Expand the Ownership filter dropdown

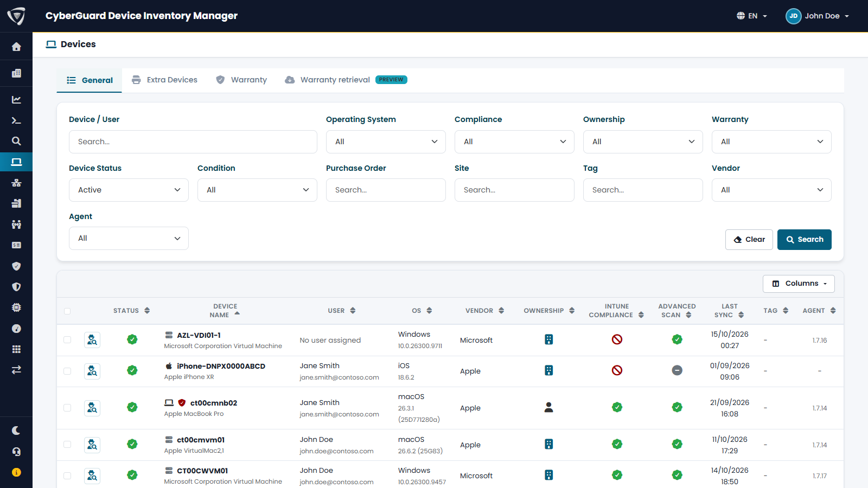tap(643, 142)
